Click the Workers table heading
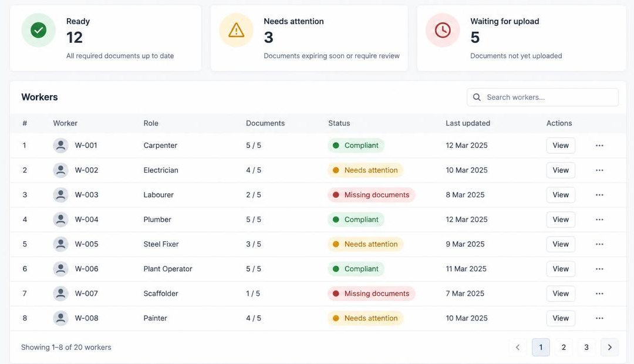This screenshot has width=634, height=364. [x=40, y=97]
